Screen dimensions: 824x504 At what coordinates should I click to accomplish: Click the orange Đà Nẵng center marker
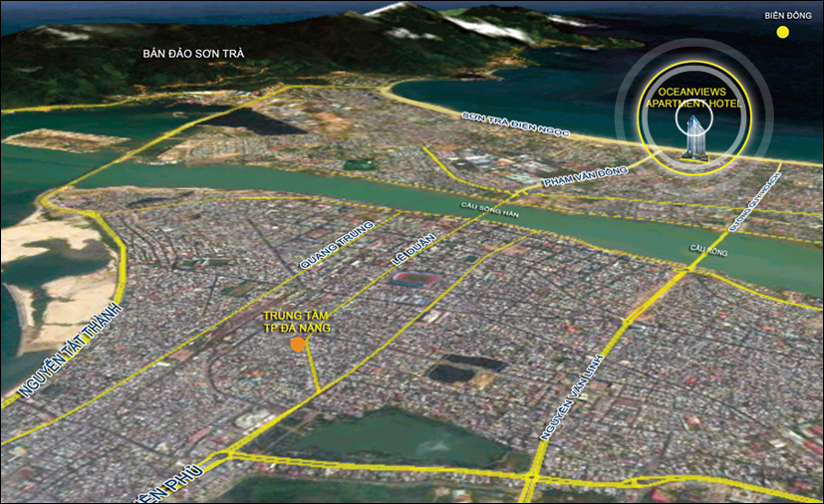point(297,345)
